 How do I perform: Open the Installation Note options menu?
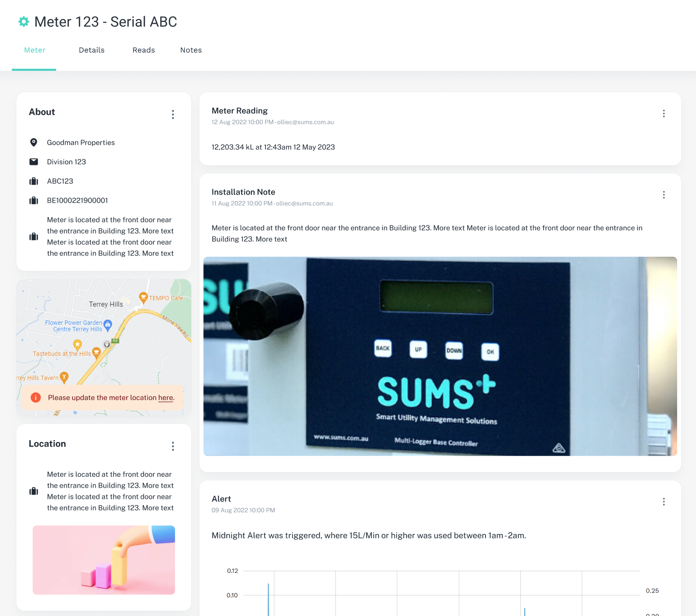664,195
